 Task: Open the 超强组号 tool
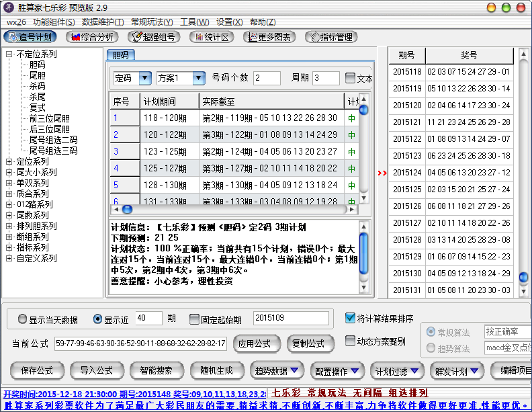(154, 37)
